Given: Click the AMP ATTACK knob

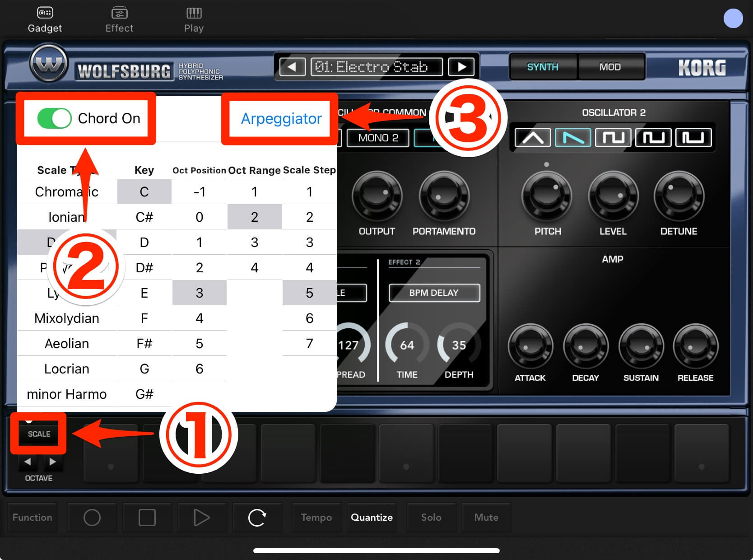Looking at the screenshot, I should click(530, 347).
